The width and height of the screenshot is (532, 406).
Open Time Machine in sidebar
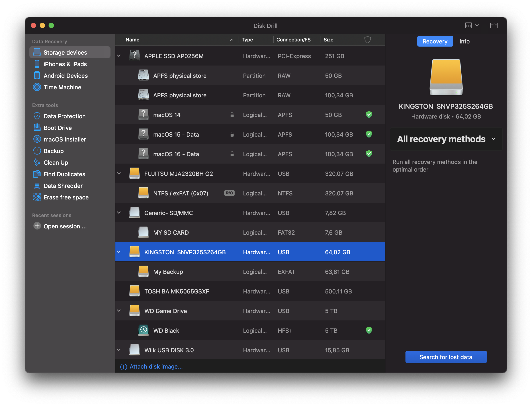(x=62, y=87)
